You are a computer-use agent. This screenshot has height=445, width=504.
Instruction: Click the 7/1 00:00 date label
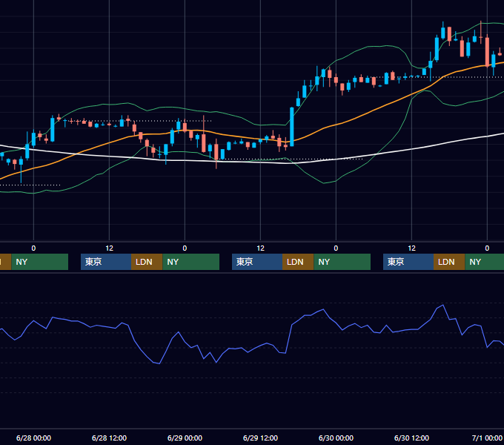[487, 438]
